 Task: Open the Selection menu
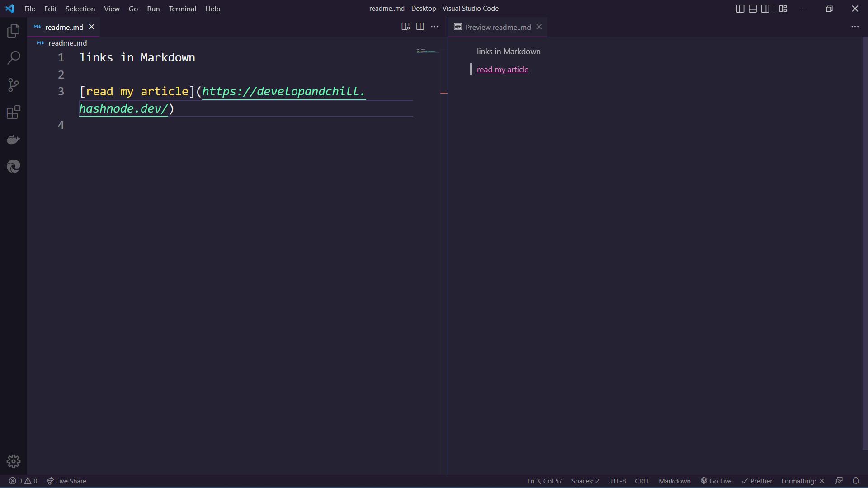coord(80,9)
